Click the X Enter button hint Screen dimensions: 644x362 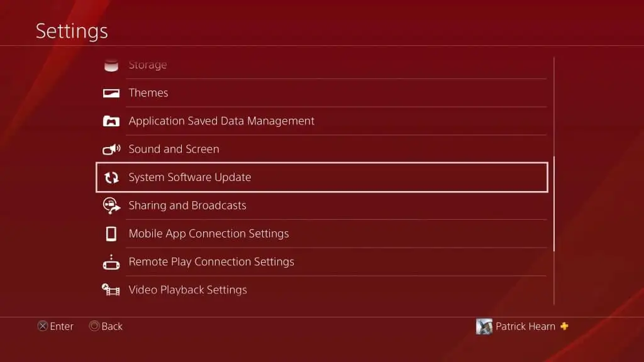coord(55,326)
